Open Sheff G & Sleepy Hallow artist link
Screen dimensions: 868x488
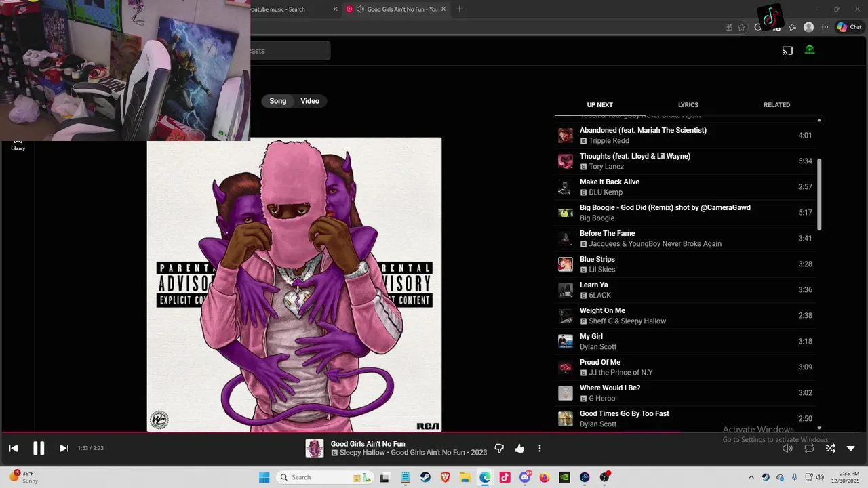coord(627,321)
